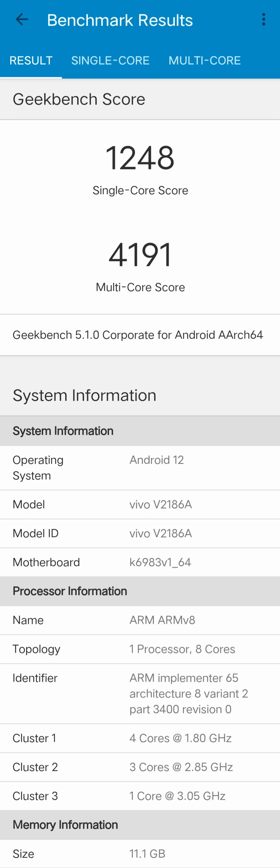280x868 pixels.
Task: Select the Geekbench 5.1.0 version text
Action: coord(137,335)
